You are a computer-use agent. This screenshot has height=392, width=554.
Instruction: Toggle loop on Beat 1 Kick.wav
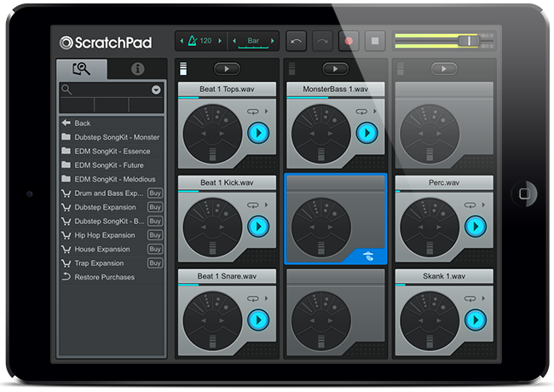click(x=252, y=205)
